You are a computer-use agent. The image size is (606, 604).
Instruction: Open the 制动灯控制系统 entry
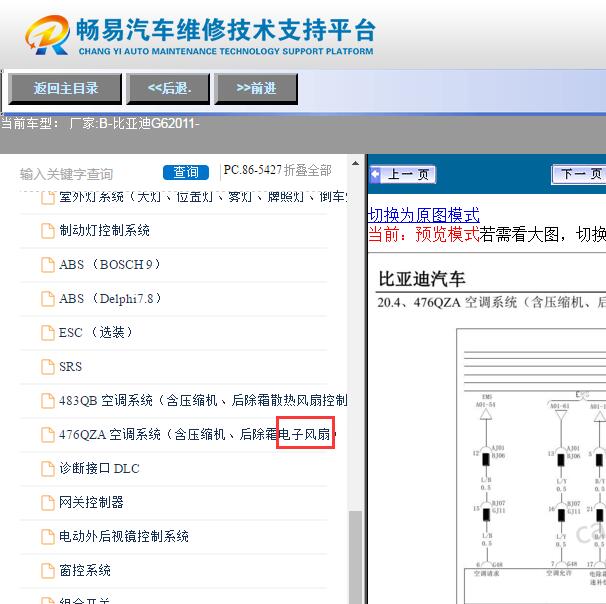pyautogui.click(x=104, y=231)
